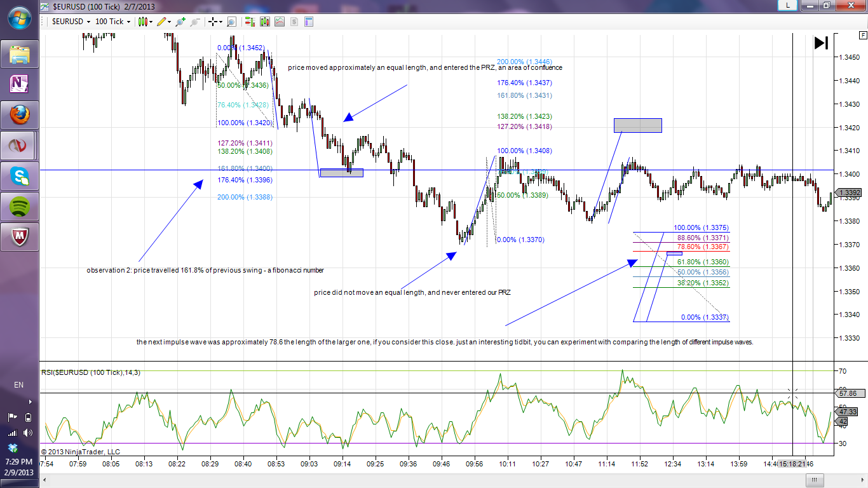Open the data series candlestick icon
Viewport: 868px width, 488px height.
pos(264,22)
